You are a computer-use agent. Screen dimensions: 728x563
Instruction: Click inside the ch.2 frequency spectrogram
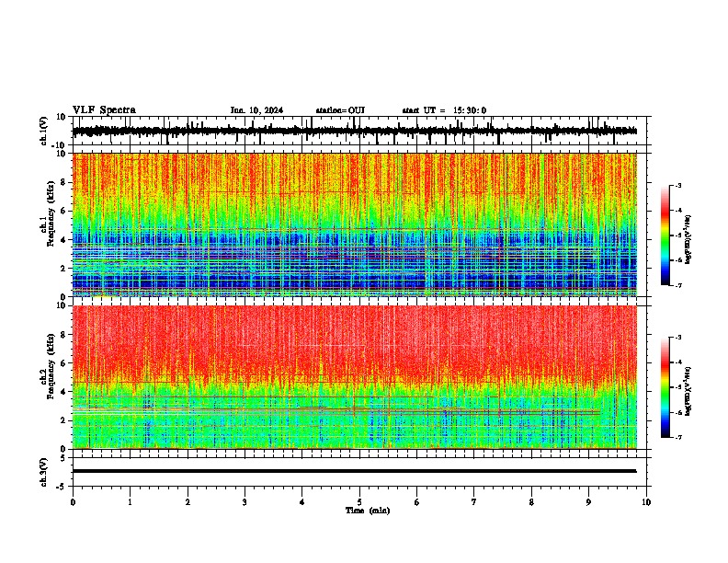pos(354,377)
